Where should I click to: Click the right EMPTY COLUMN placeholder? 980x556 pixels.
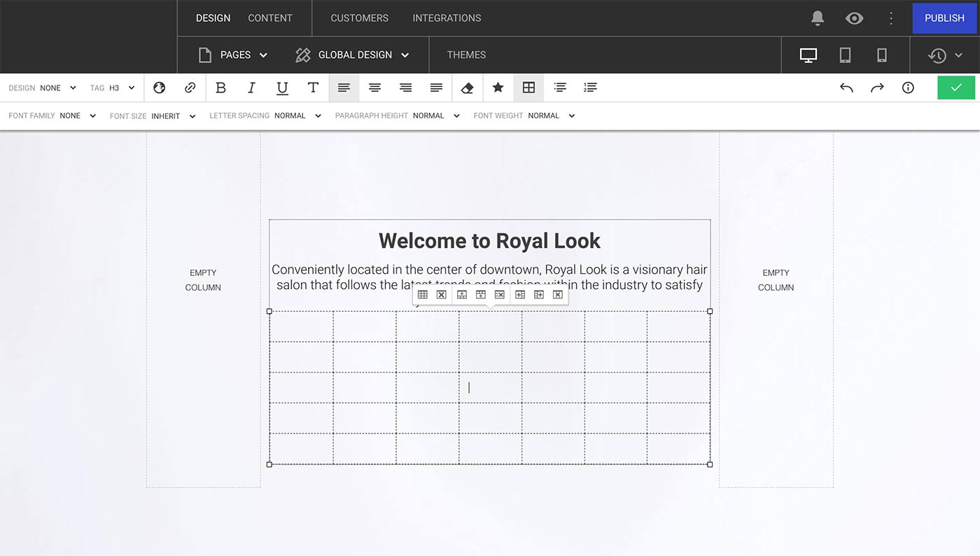point(776,280)
